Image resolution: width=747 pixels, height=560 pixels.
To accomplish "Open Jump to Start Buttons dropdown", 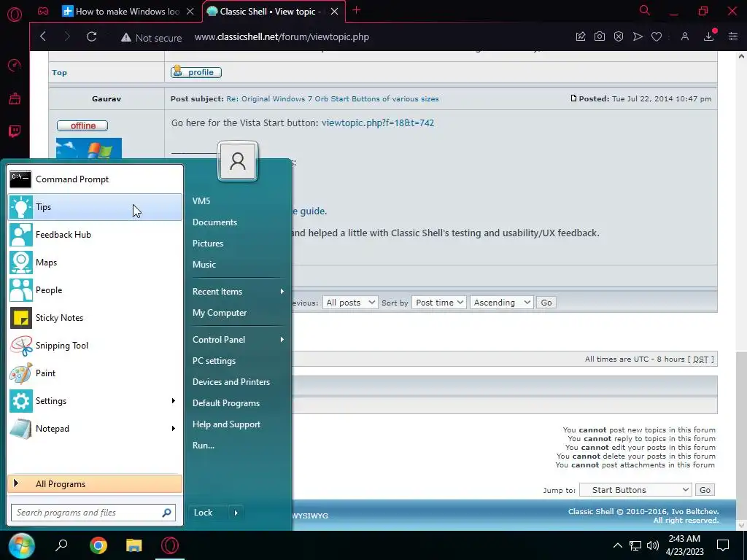I will [636, 490].
